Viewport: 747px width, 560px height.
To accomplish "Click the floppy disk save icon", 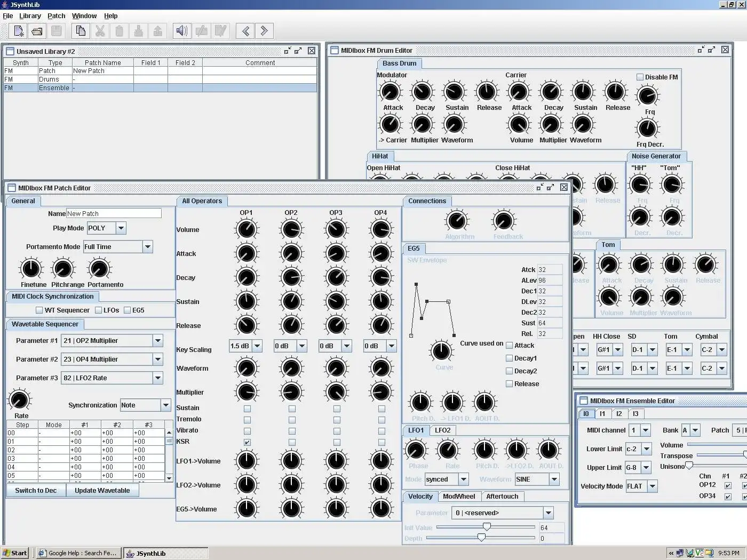I will [x=57, y=31].
